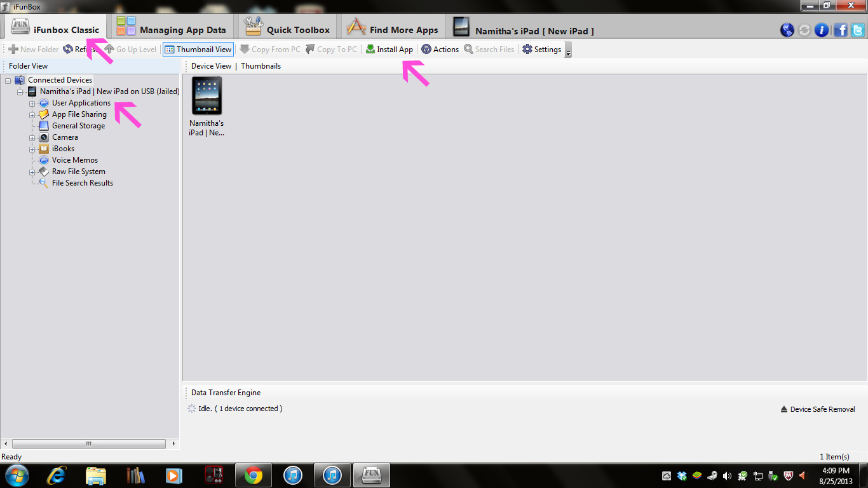Click the 'Idle. (1 device connected)' status

point(240,409)
